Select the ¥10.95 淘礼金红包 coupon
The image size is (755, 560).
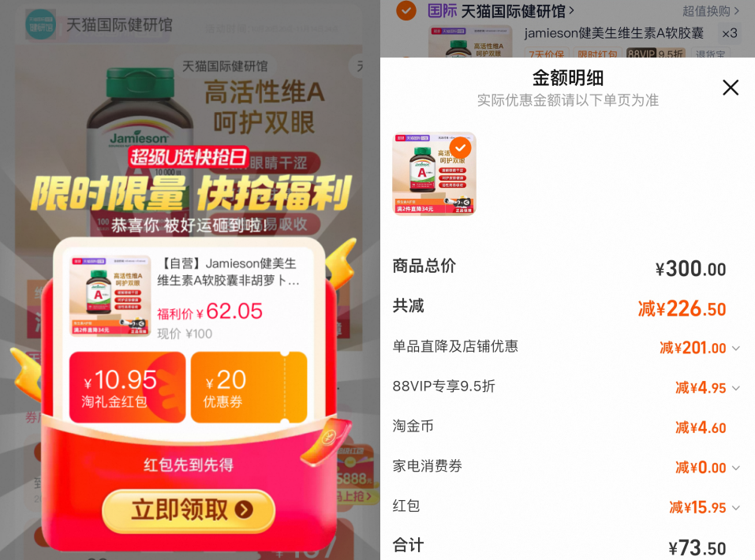(128, 387)
